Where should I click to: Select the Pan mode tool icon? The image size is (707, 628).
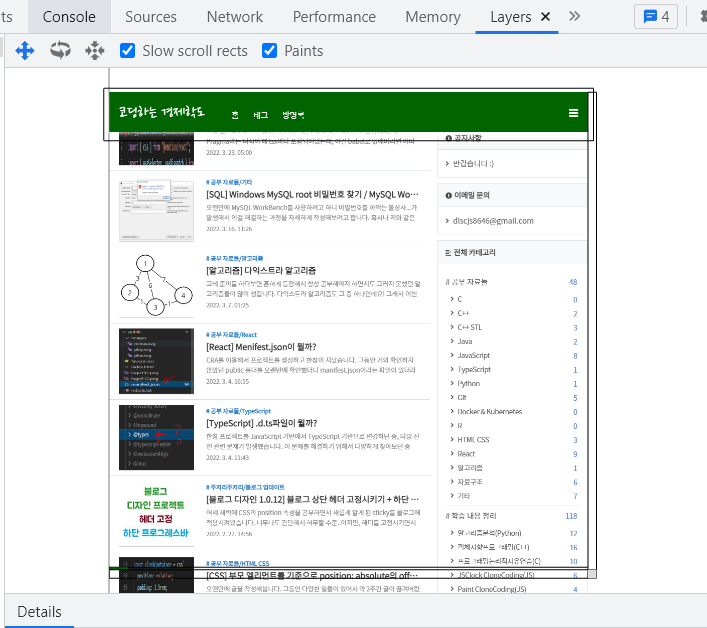(25, 50)
